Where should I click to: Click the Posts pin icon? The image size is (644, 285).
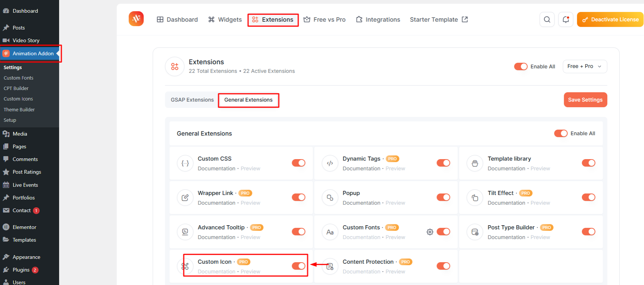click(x=6, y=28)
